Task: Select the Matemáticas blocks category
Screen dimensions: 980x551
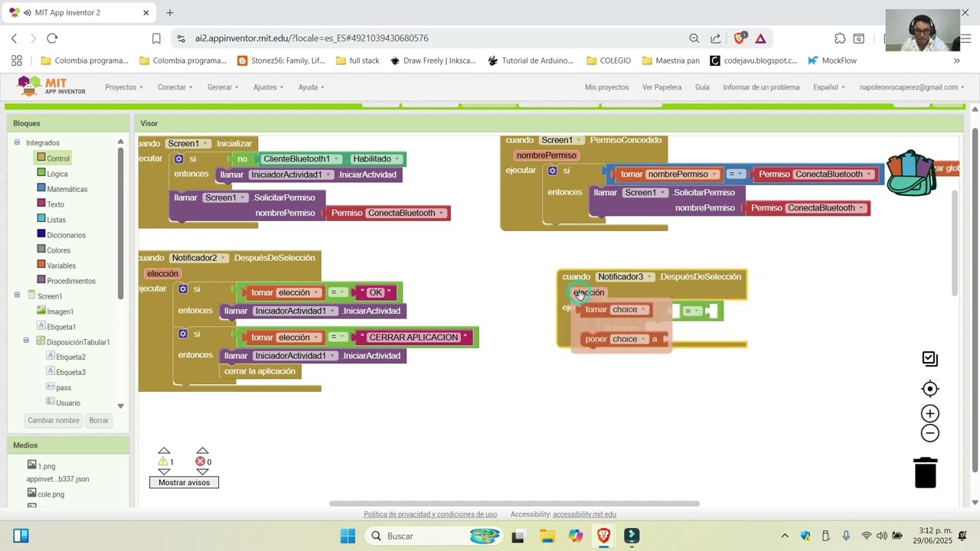Action: (x=67, y=189)
